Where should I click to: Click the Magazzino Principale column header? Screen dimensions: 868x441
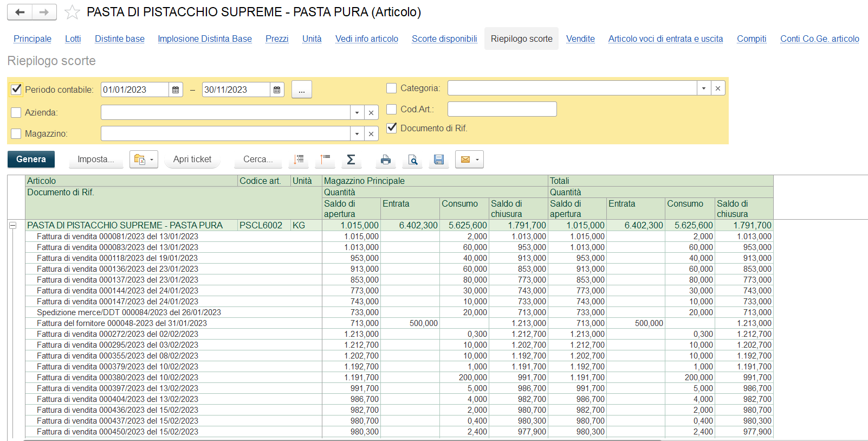click(x=435, y=181)
